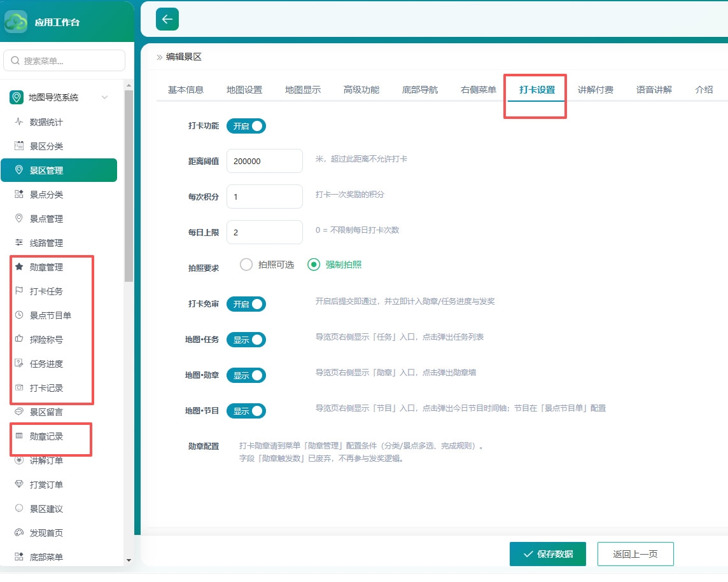Switch to the 基本信息 tab
This screenshot has height=582, width=728.
click(186, 90)
